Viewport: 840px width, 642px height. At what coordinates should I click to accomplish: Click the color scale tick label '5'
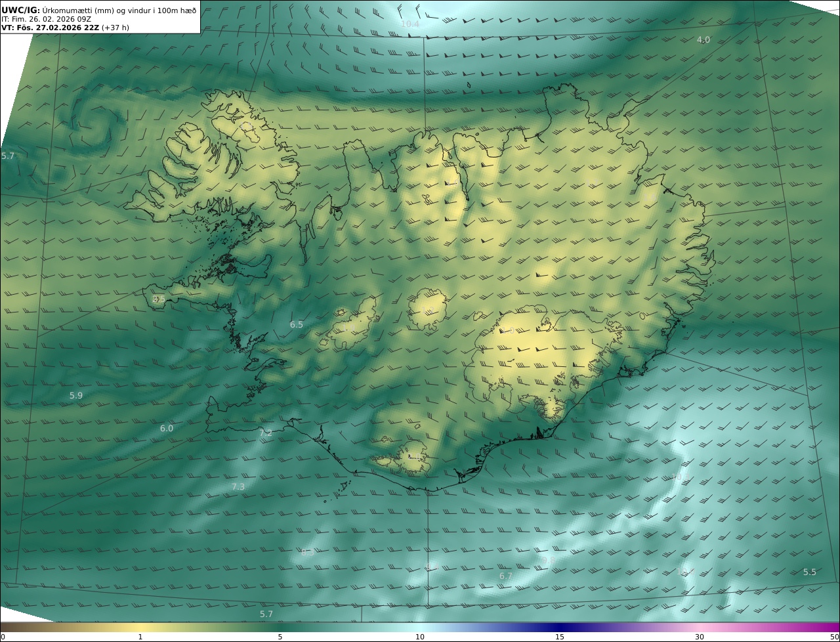point(280,637)
